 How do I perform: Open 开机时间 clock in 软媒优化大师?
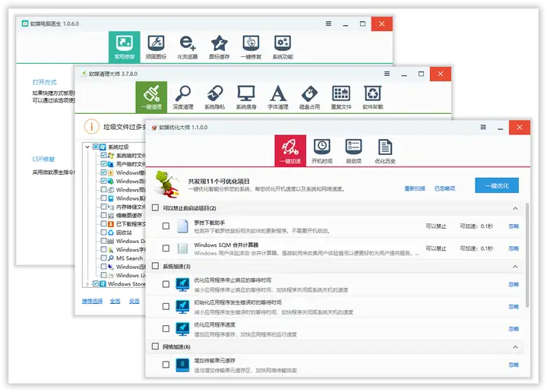322,150
